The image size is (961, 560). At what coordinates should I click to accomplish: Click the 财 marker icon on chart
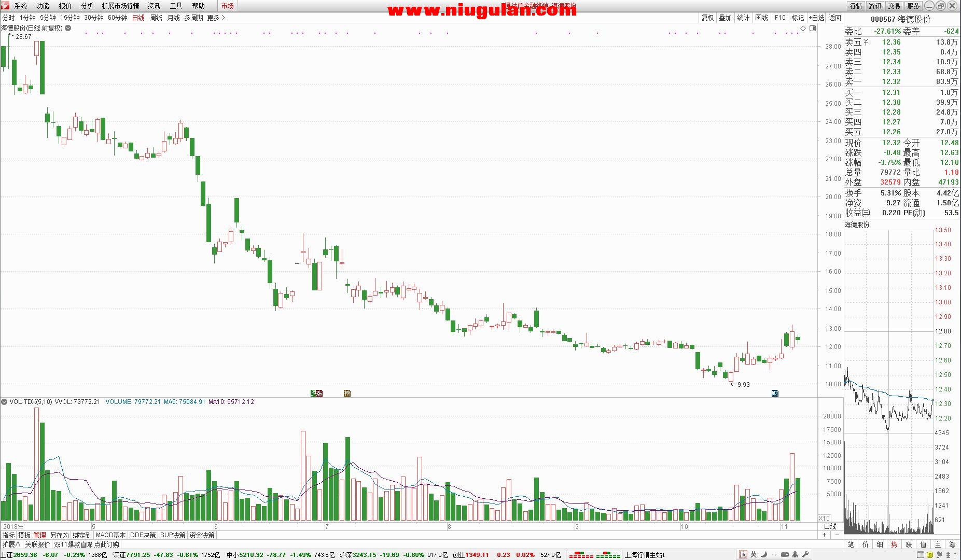[x=775, y=393]
